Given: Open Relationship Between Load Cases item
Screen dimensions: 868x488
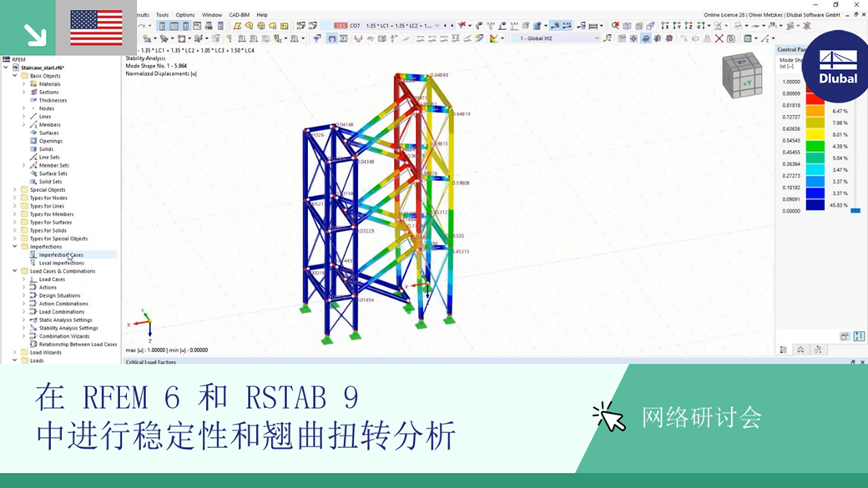Looking at the screenshot, I should click(78, 345).
